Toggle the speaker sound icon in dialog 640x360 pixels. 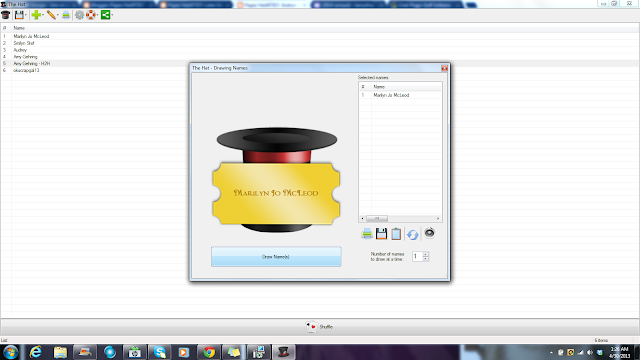[x=429, y=233]
